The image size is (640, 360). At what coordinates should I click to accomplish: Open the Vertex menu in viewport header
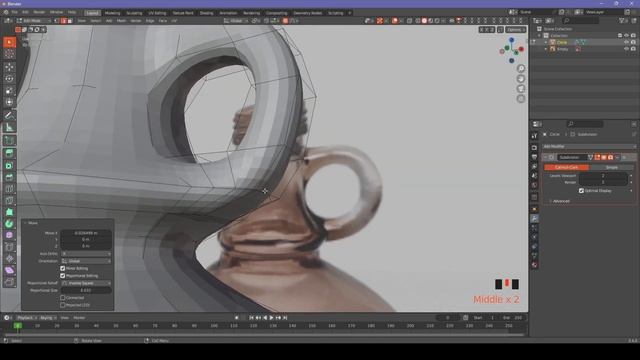tap(136, 20)
